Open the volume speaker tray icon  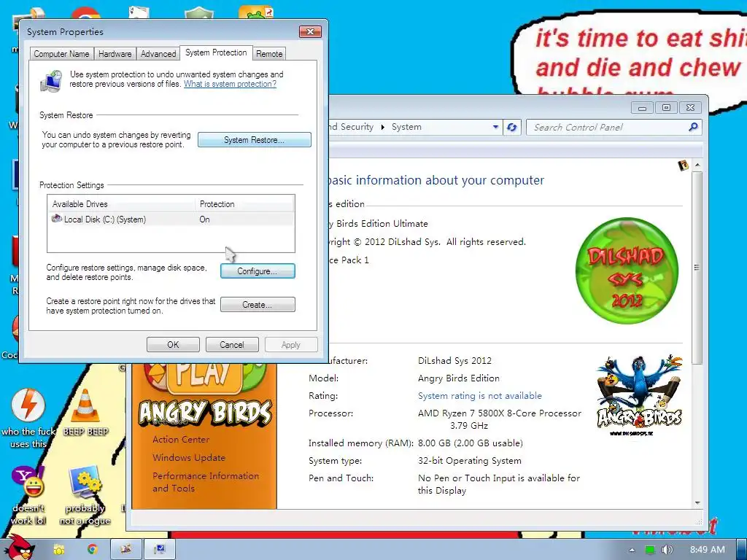point(667,550)
